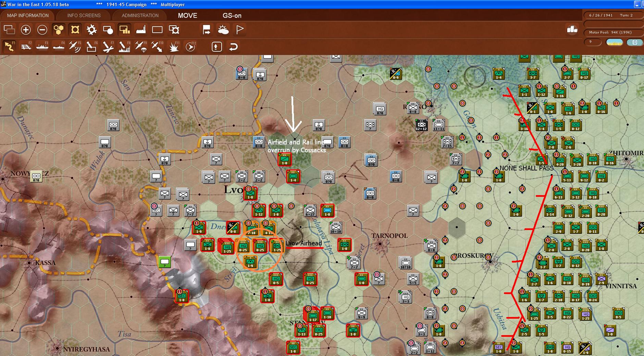Select the 8-12 Soviet unit counter
The width and height of the screenshot is (644, 356).
tap(568, 212)
